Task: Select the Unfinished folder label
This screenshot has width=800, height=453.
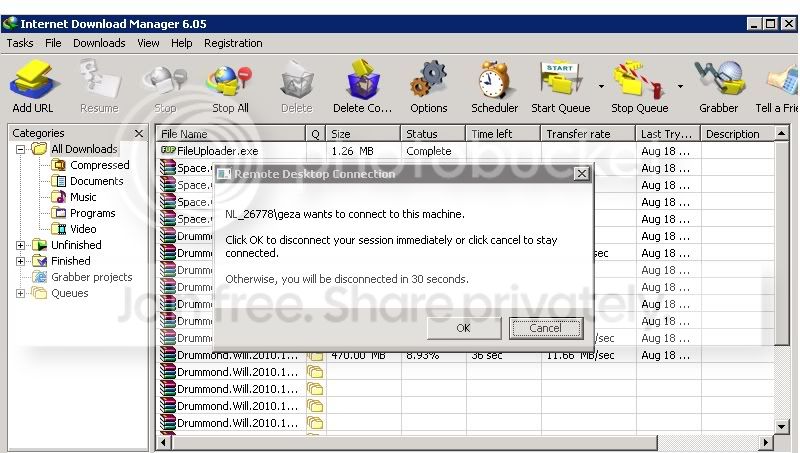Action: pyautogui.click(x=76, y=245)
